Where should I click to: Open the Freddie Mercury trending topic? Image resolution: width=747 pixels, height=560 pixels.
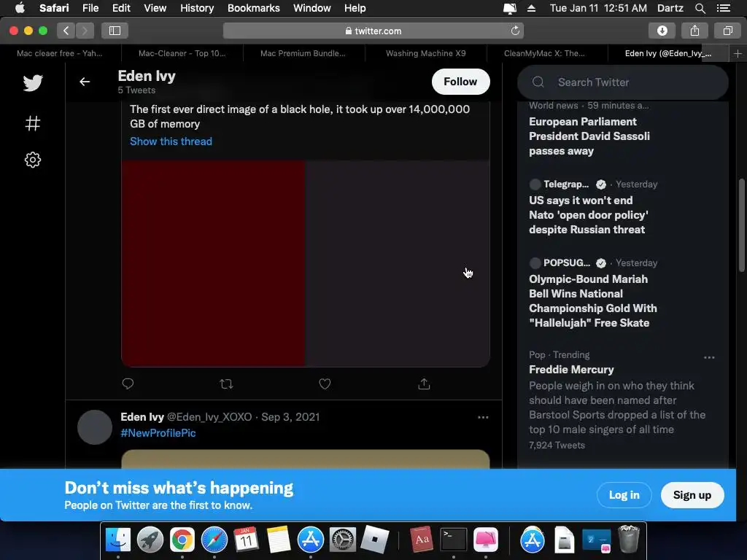[x=571, y=370]
